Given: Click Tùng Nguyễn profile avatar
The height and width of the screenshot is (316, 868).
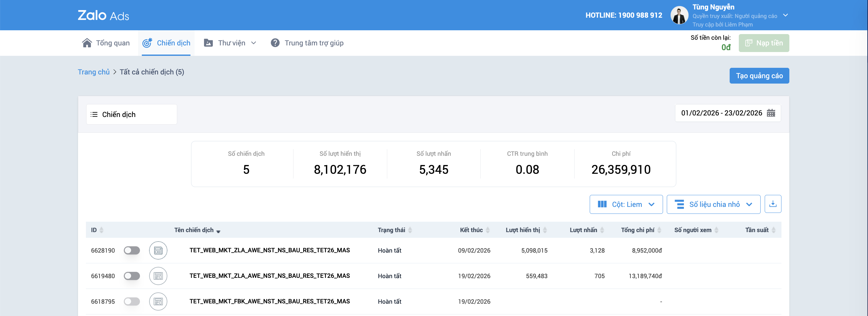Looking at the screenshot, I should pos(679,15).
